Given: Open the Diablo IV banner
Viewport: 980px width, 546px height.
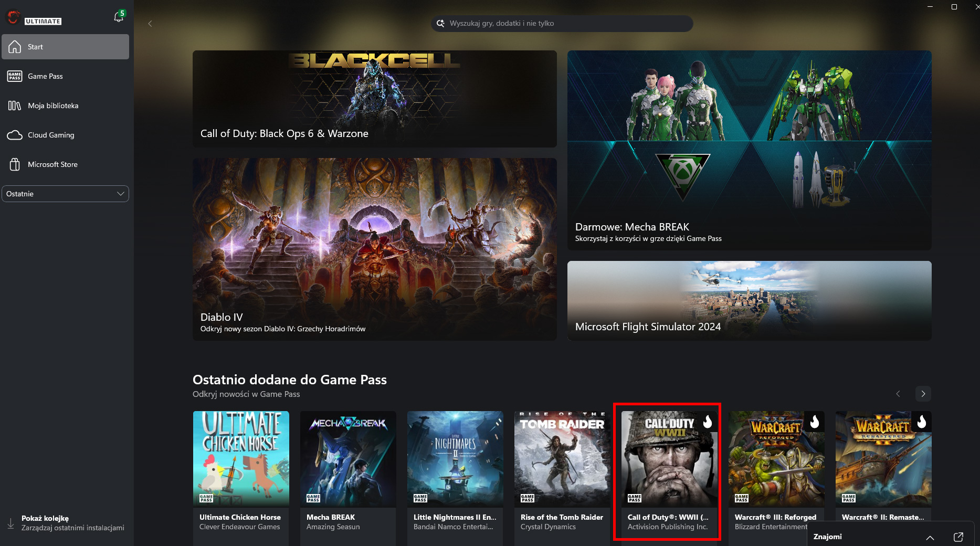Looking at the screenshot, I should coord(375,249).
